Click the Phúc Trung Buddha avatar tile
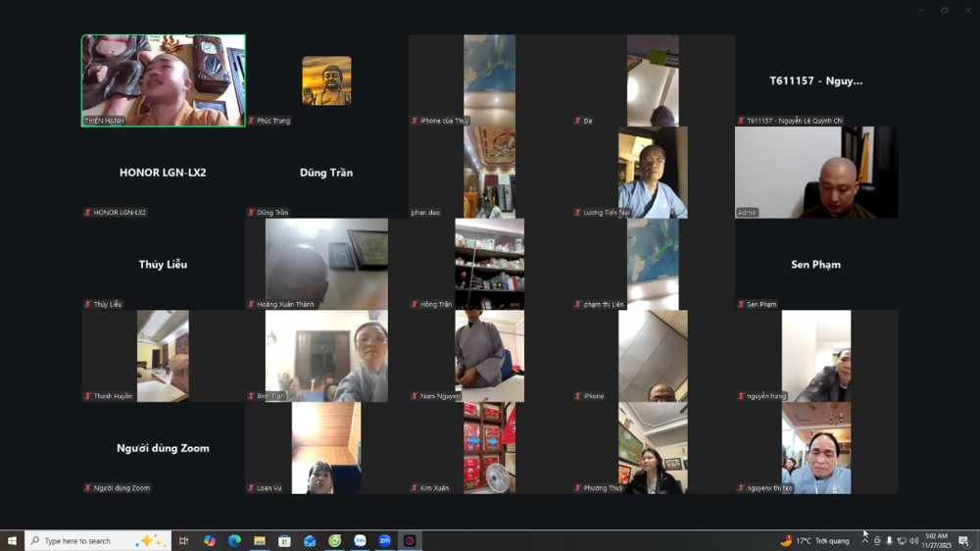The height and width of the screenshot is (551, 980). point(326,80)
